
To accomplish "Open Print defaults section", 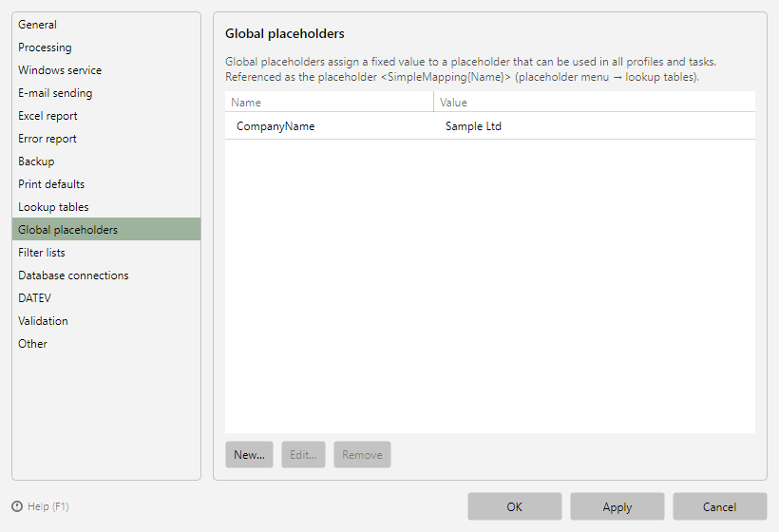I will (x=106, y=184).
